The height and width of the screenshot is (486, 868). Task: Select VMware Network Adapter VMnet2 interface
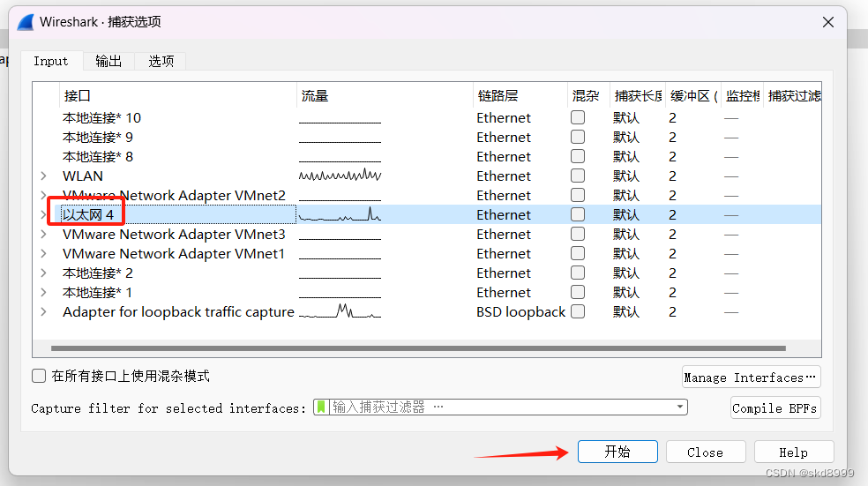pos(174,196)
